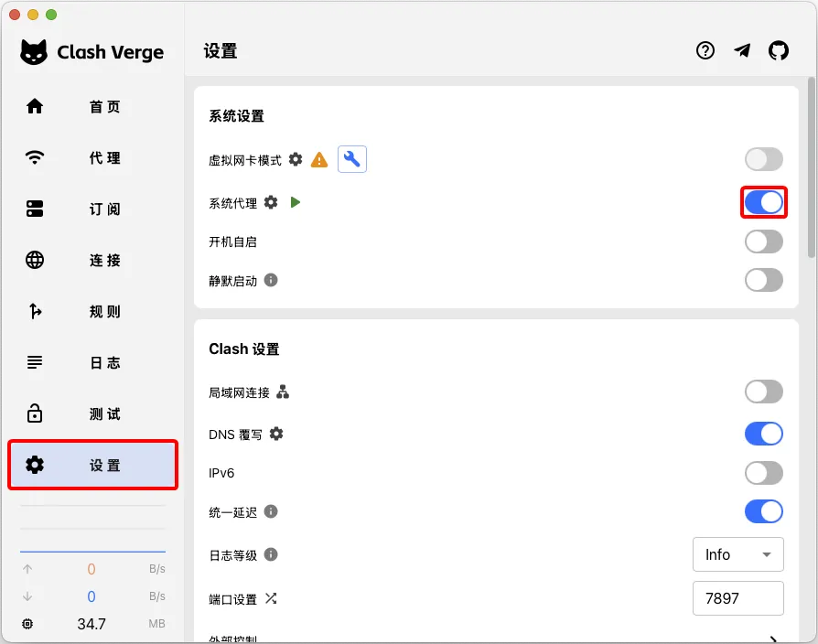Image resolution: width=818 pixels, height=644 pixels.
Task: Click the subscriptions server icon in sidebar
Action: 35,209
